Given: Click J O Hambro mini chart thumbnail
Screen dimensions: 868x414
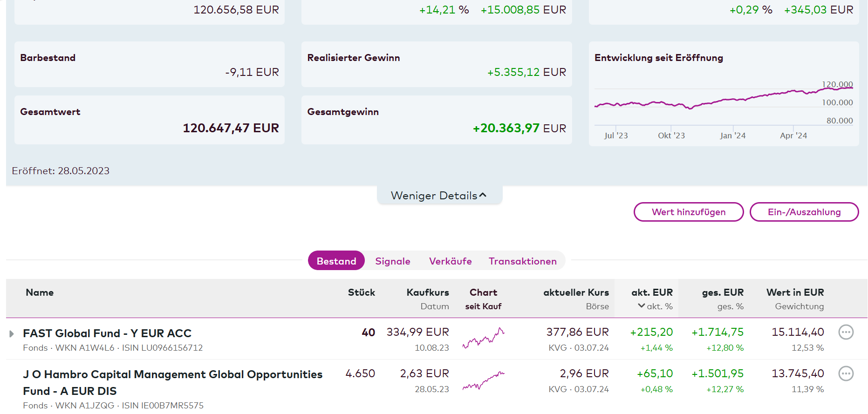Looking at the screenshot, I should [x=483, y=380].
